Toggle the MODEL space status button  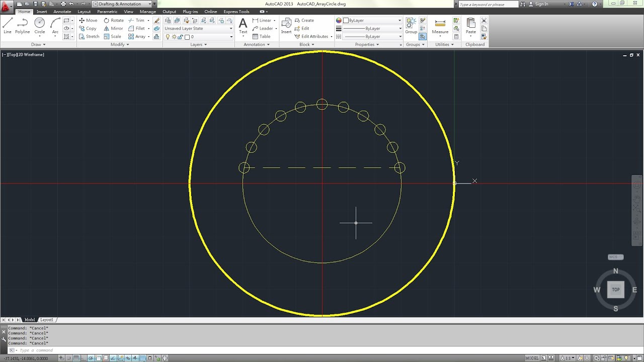[x=532, y=358]
